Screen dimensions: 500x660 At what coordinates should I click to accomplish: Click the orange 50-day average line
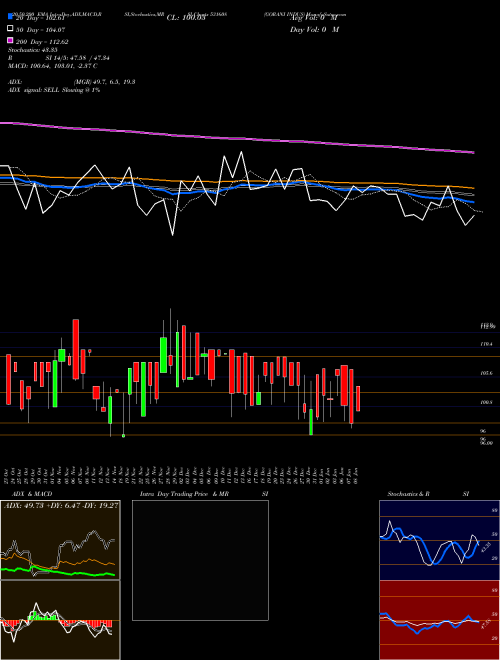tap(237, 181)
